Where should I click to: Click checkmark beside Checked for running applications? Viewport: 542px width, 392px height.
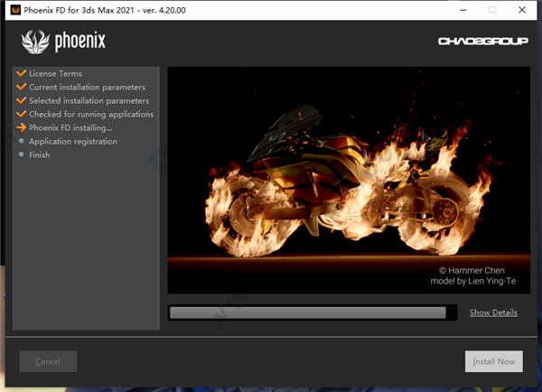pyautogui.click(x=21, y=114)
